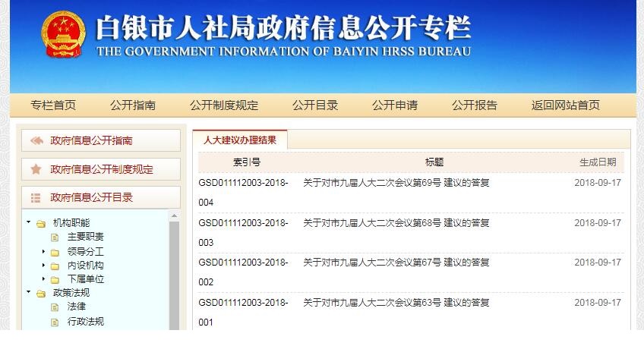Expand the 下属单位 tree node arrow

[x=43, y=279]
